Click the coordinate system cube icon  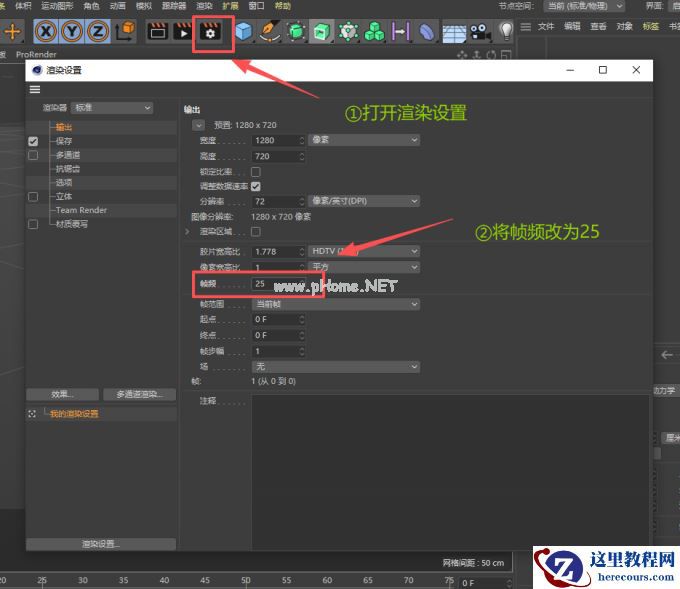(x=125, y=31)
